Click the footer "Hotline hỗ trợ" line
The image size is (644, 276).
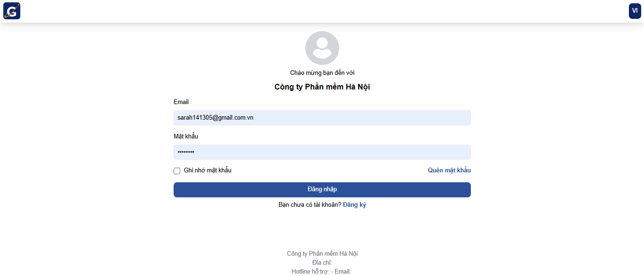[321, 271]
